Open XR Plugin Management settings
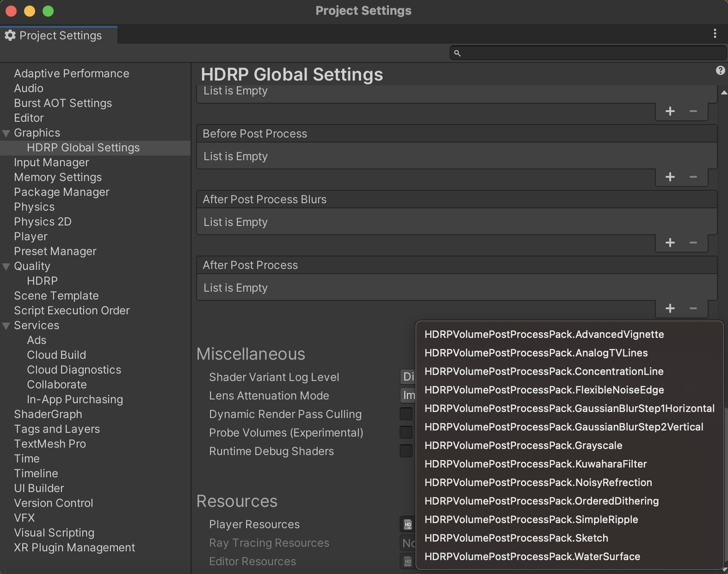The width and height of the screenshot is (728, 574). coord(74,548)
